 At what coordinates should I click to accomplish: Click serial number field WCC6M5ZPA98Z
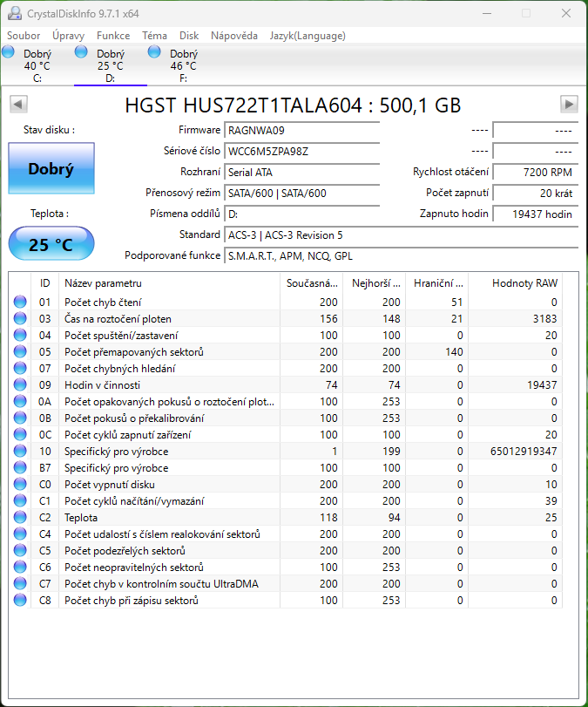[302, 151]
